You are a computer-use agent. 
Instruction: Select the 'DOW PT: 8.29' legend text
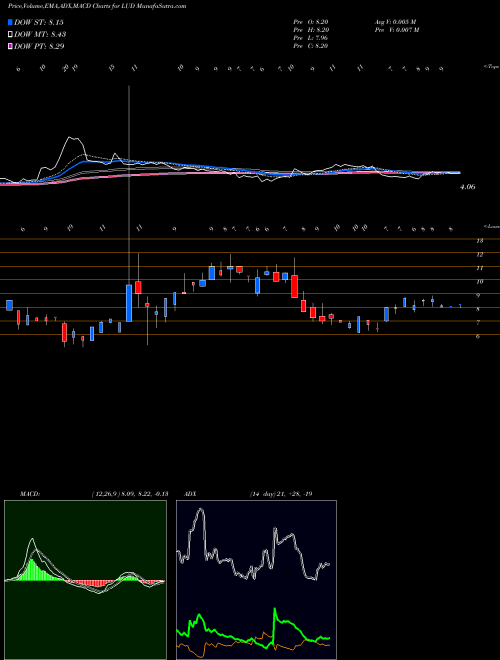point(39,46)
